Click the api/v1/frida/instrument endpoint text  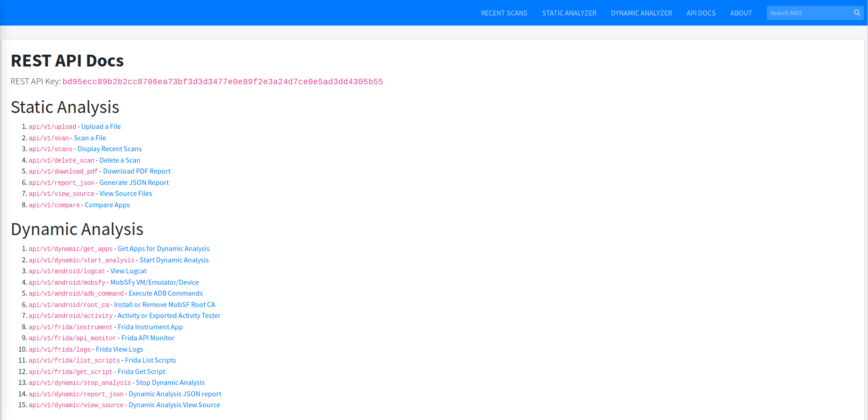click(x=71, y=327)
